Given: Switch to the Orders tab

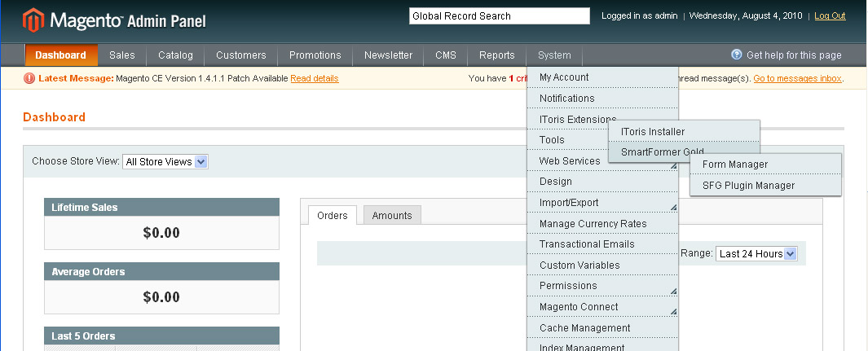Looking at the screenshot, I should click(333, 216).
